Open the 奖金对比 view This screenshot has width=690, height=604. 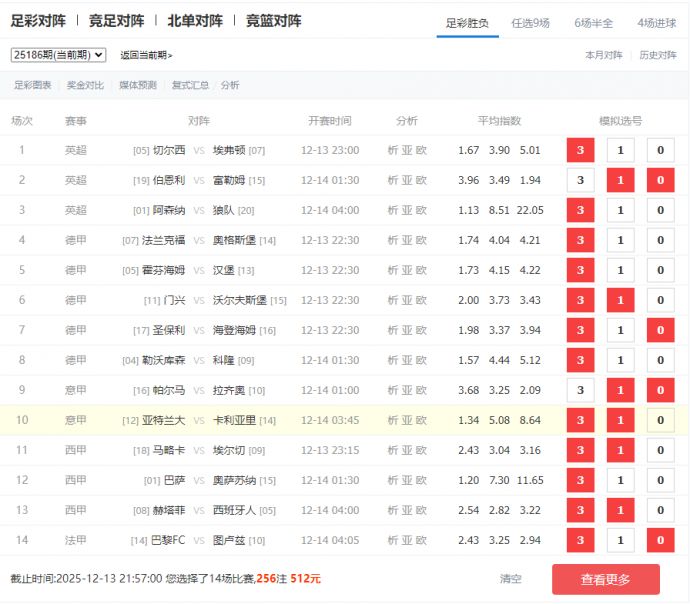[85, 85]
